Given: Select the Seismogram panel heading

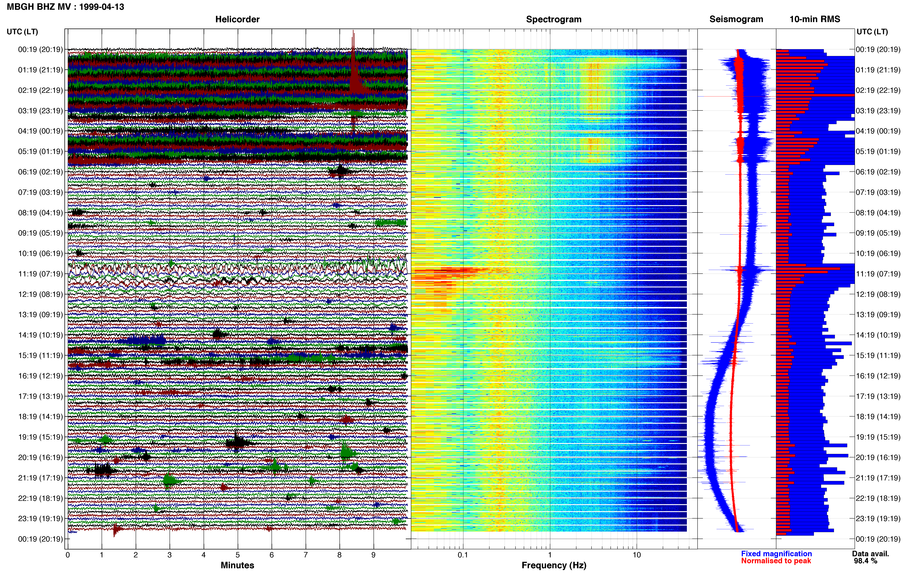Looking at the screenshot, I should [736, 19].
